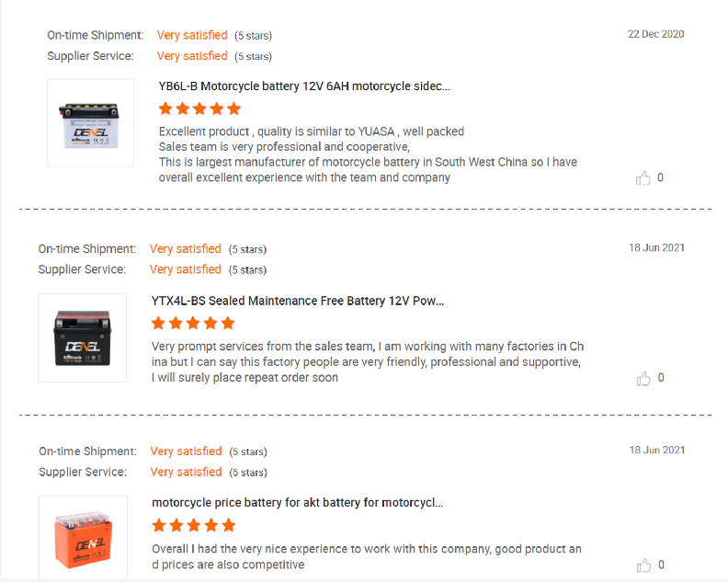Click the first review's Supplier Service 'Very satisfied'
Screen dimensions: 728x582
click(x=192, y=56)
